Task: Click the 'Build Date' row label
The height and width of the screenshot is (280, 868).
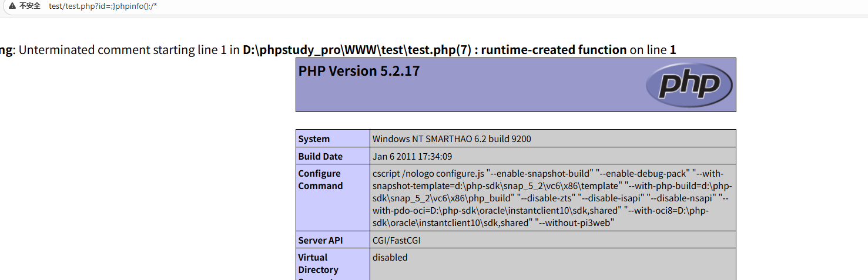Action: pos(320,157)
